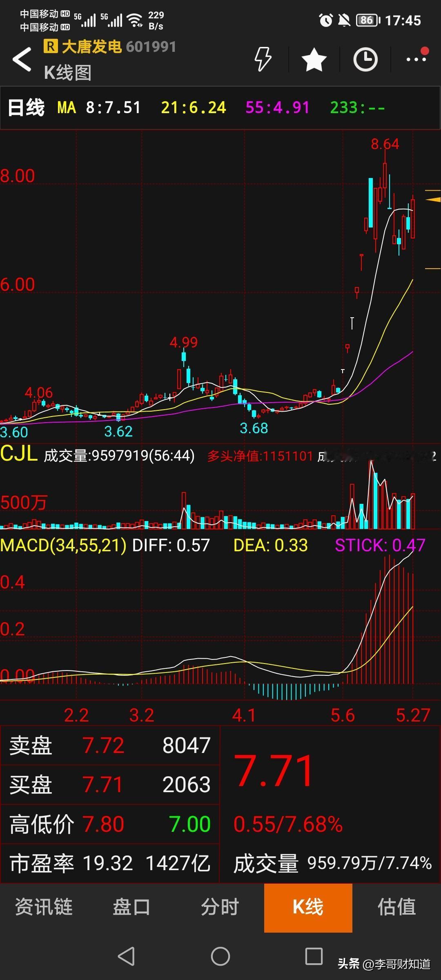
Task: Tap Android home circle button
Action: click(220, 956)
